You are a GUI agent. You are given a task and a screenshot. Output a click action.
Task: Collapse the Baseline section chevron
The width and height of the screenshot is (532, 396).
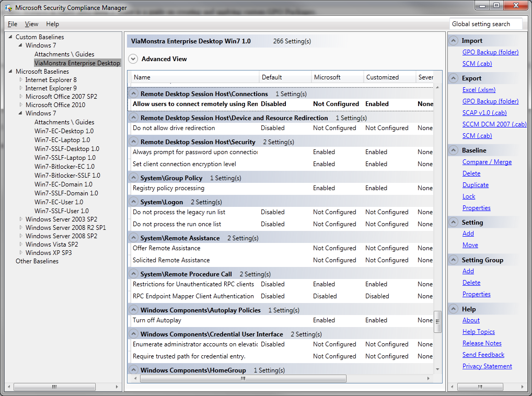point(453,150)
